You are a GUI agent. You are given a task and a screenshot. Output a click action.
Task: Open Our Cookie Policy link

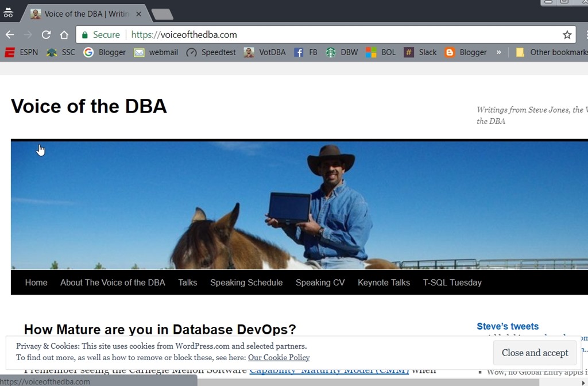pyautogui.click(x=278, y=357)
